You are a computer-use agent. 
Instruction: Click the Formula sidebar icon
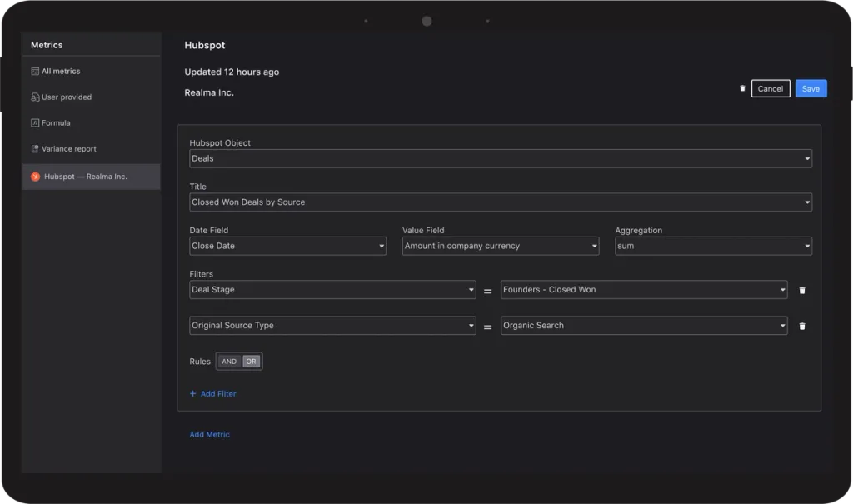coord(35,123)
